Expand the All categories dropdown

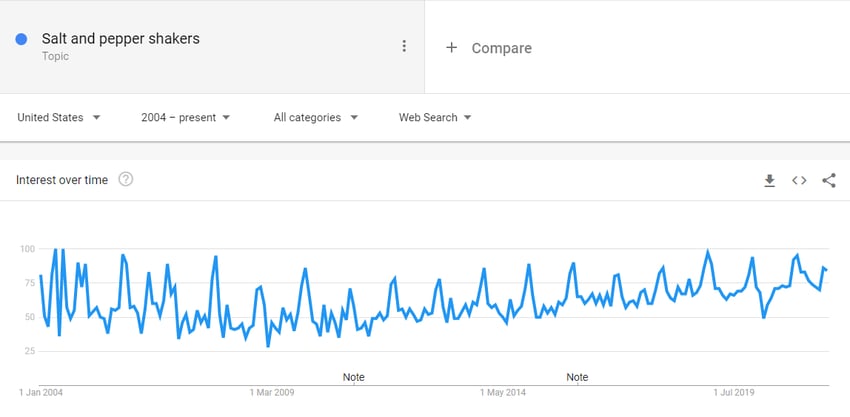click(315, 118)
